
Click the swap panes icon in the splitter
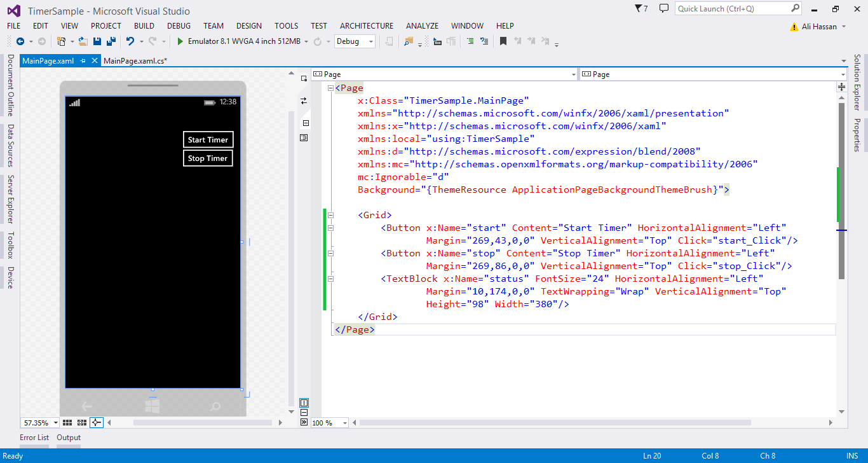(304, 100)
